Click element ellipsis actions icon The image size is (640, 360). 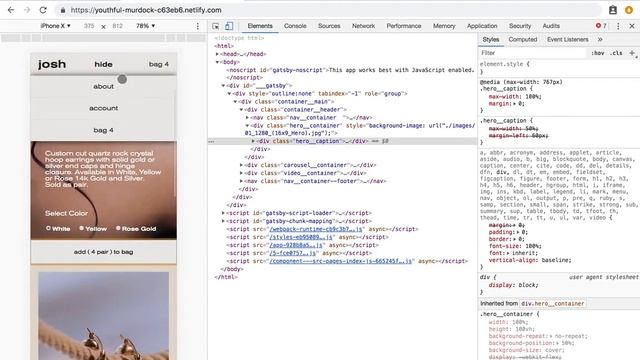point(211,141)
